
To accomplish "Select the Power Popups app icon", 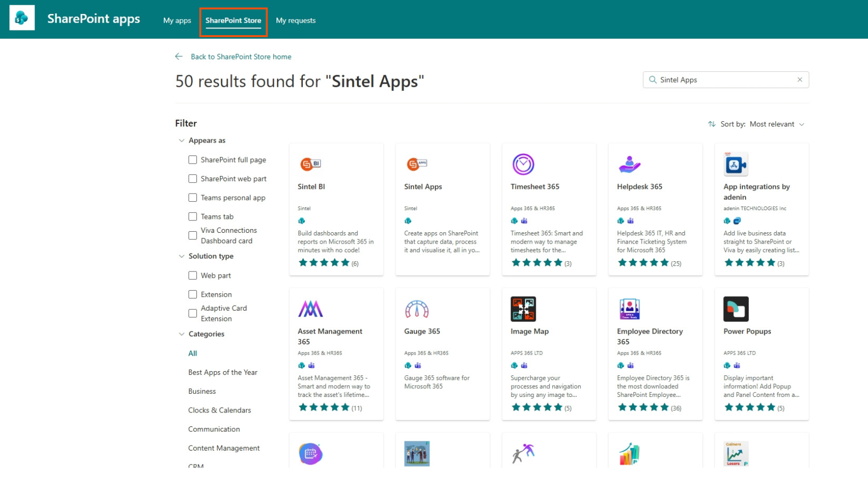I will (736, 309).
